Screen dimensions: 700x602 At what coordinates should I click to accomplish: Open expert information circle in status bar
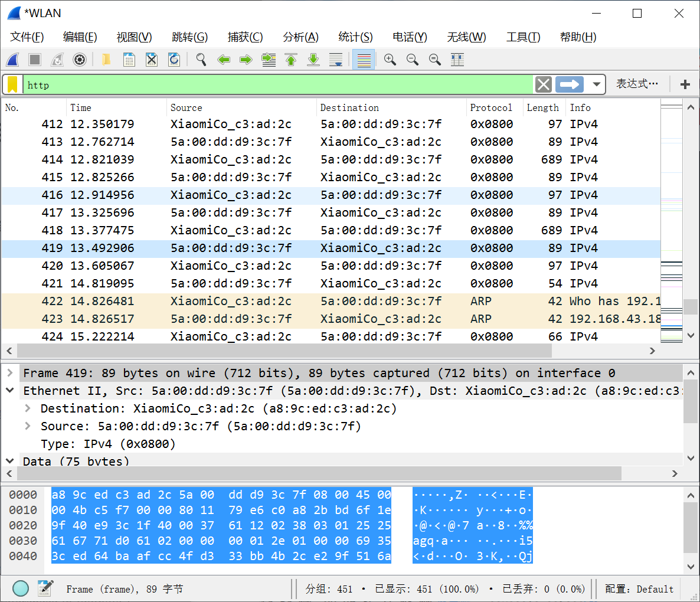coord(21,588)
